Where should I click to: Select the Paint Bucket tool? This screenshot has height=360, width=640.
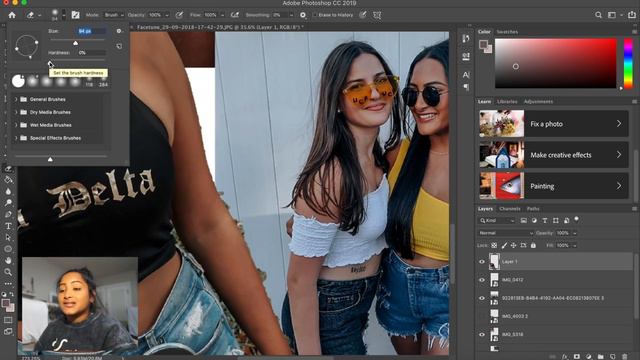click(x=8, y=180)
